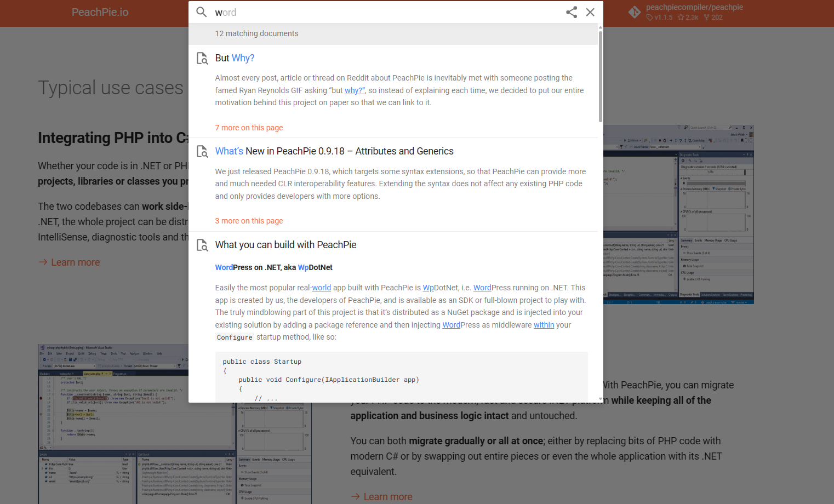Open 'What's New in PeachPie 0.9.18' result
The image size is (834, 504).
click(x=334, y=151)
